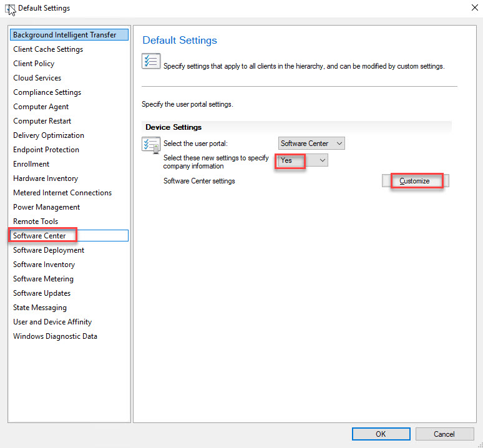Confirm settings with the OK button

click(x=380, y=434)
